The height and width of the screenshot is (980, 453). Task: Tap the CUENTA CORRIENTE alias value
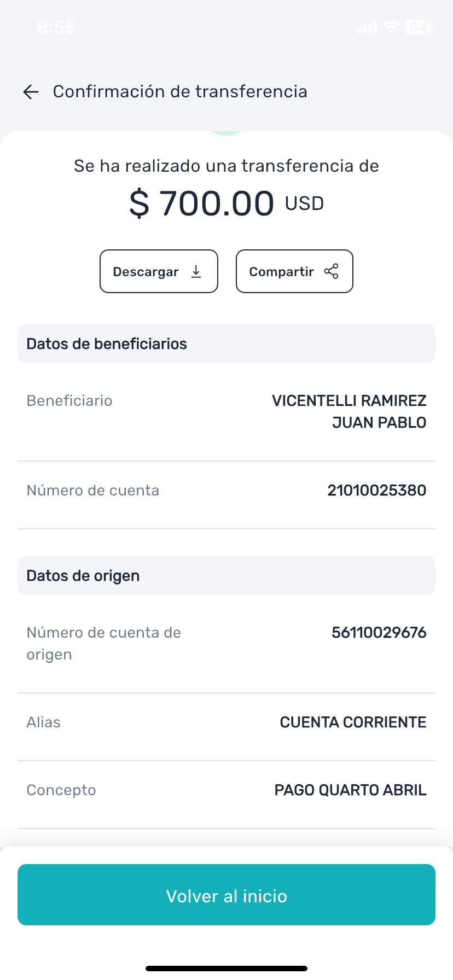[353, 722]
